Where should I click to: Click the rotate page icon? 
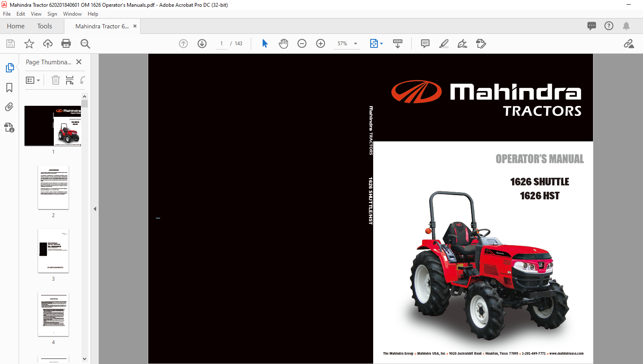(x=83, y=80)
